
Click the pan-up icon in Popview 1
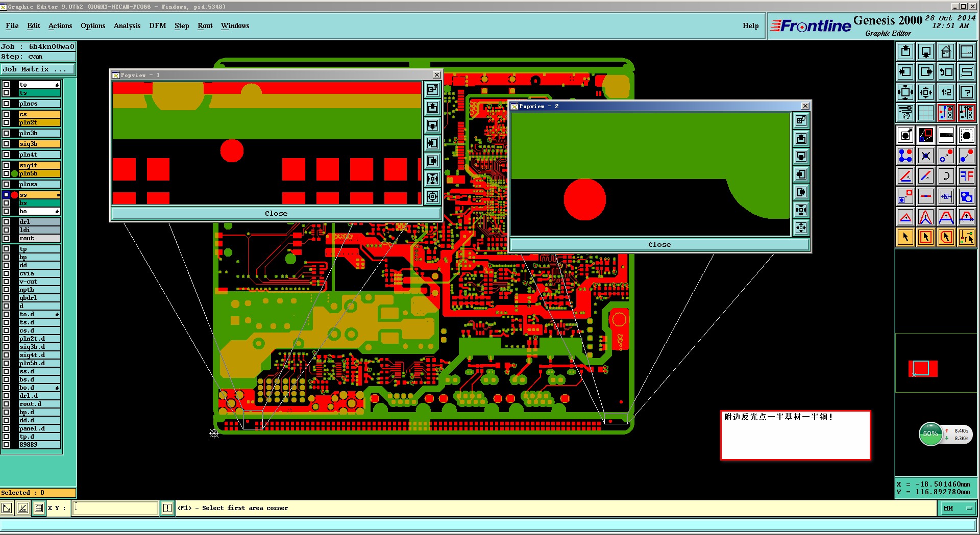[x=432, y=107]
